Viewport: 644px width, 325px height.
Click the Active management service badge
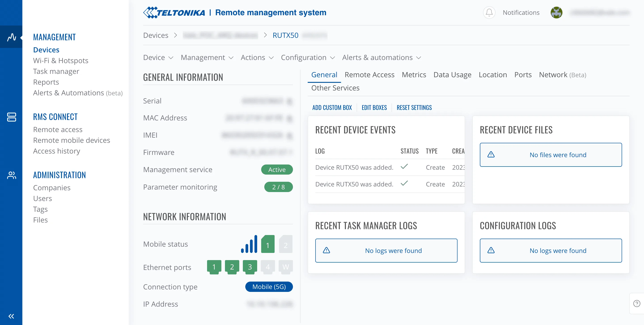coord(277,170)
